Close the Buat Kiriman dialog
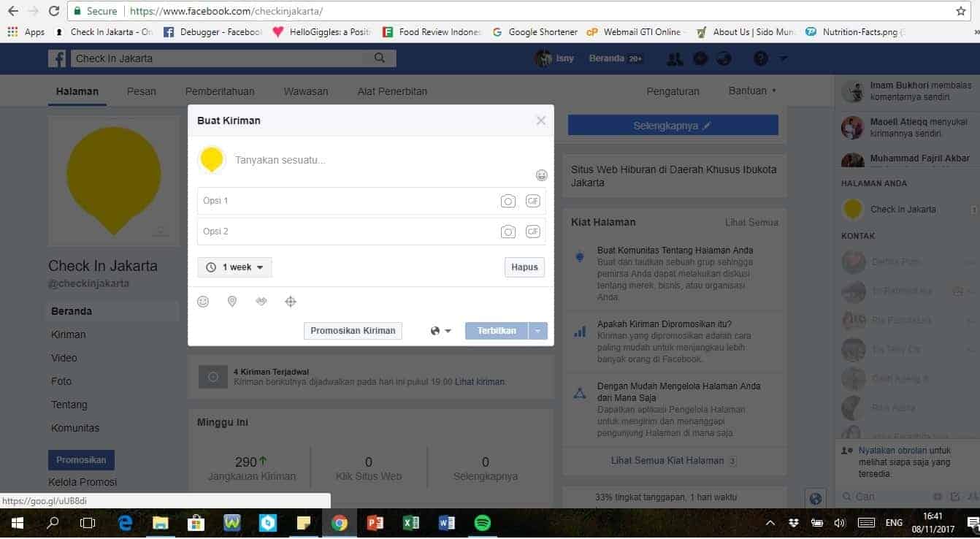This screenshot has height=539, width=980. (540, 121)
